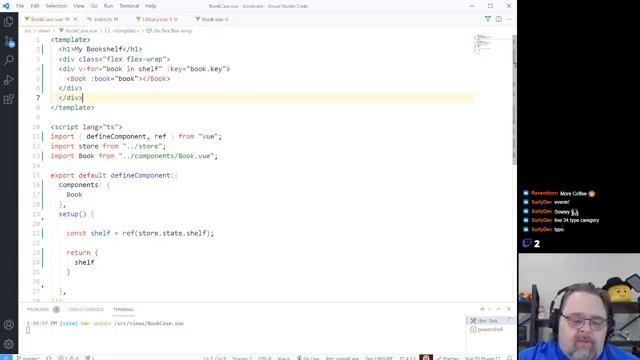The height and width of the screenshot is (360, 640).
Task: Click 'export default defineComponent' line
Action: (x=114, y=176)
